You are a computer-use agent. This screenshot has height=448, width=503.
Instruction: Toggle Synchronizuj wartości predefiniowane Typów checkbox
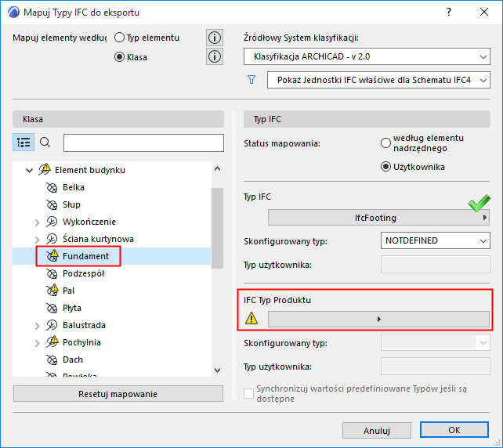(x=248, y=393)
